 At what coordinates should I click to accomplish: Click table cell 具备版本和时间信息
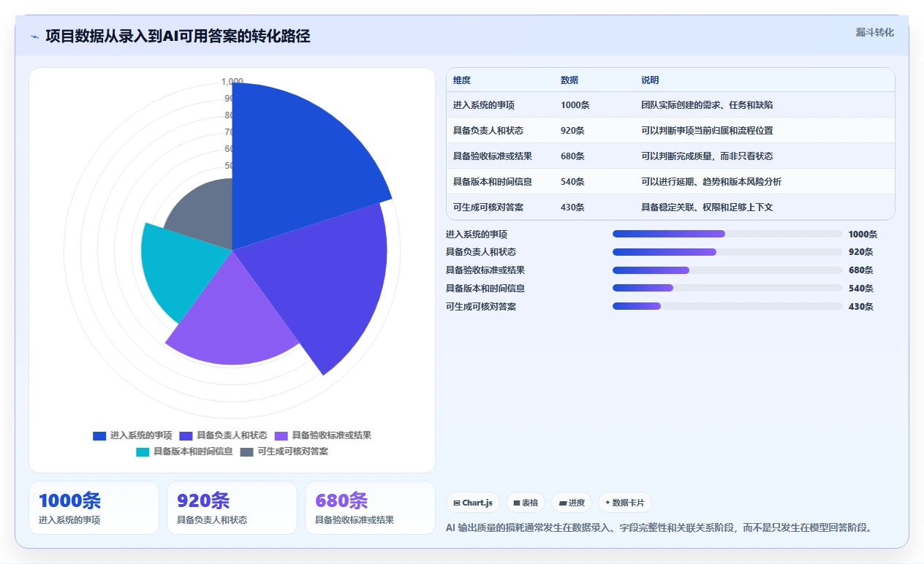(493, 182)
